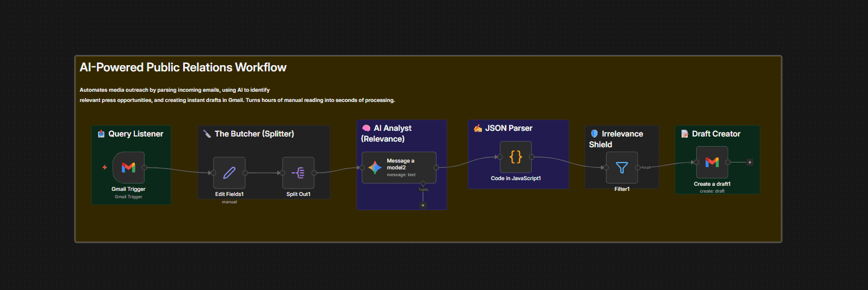Click the "manual" subtitle under Edit Fields1
This screenshot has width=868, height=290.
tap(229, 202)
